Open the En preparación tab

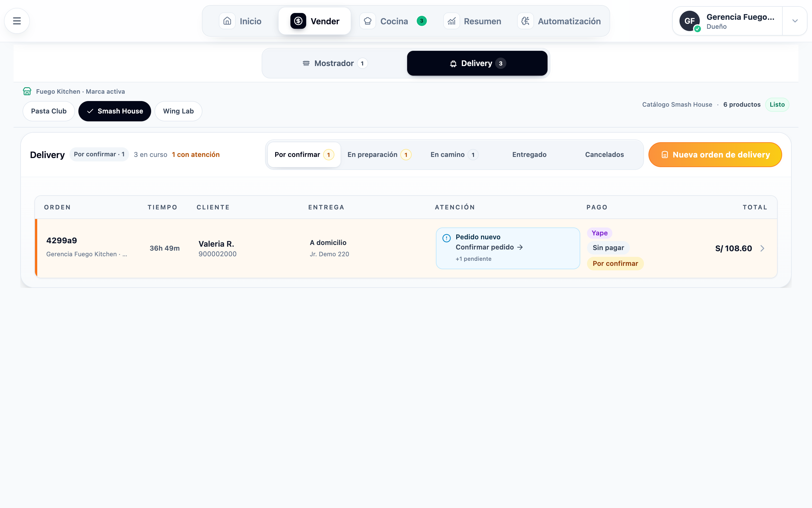379,155
